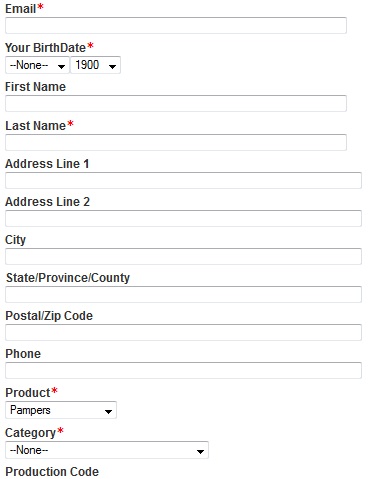
Task: Open the birth month --None-- dropdown
Action: (x=37, y=65)
